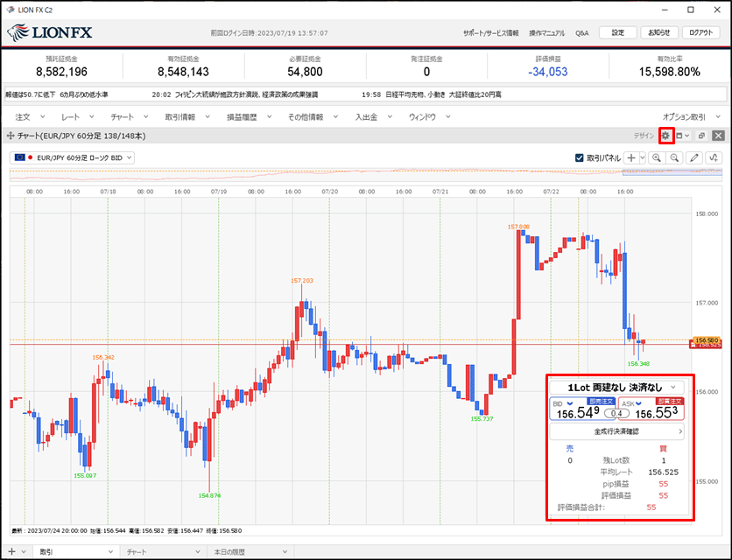The height and width of the screenshot is (560, 732).
Task: Open the Q&A link
Action: click(x=581, y=33)
